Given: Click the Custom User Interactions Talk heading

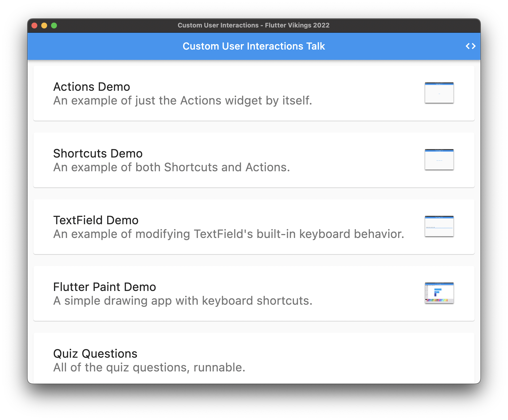Looking at the screenshot, I should click(254, 46).
